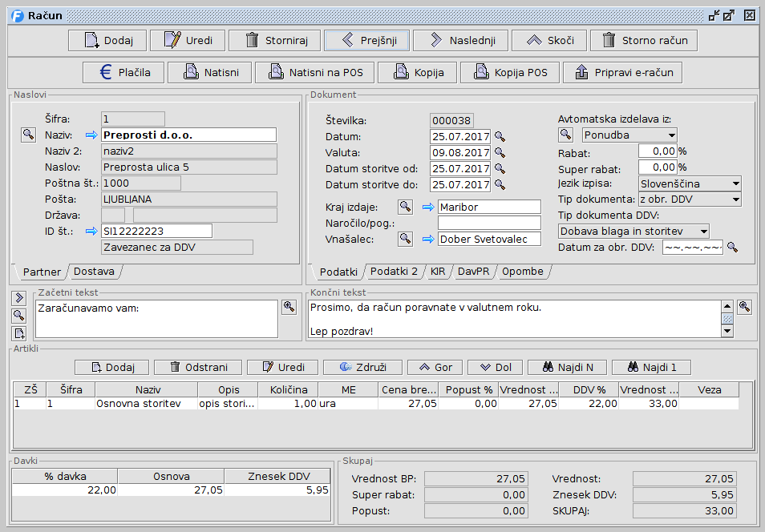Go to previous invoice with Prejšnji
The width and height of the screenshot is (765, 532).
coord(367,41)
